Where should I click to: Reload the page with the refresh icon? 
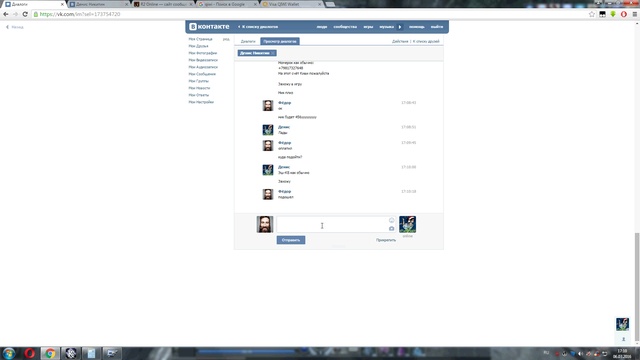(x=25, y=14)
